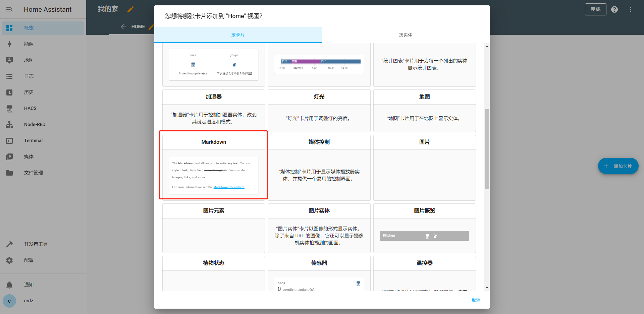Open Notifications bell icon
This screenshot has height=314, width=644.
tap(9, 285)
